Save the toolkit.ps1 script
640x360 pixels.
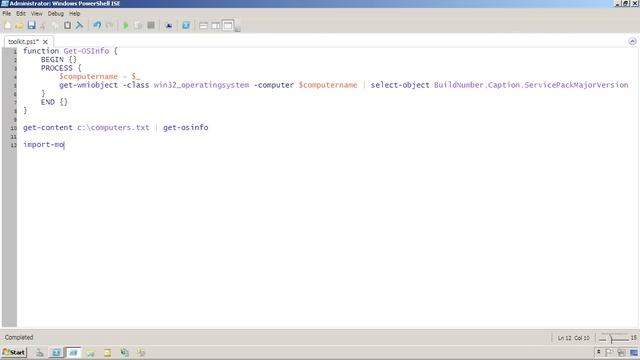[31, 25]
